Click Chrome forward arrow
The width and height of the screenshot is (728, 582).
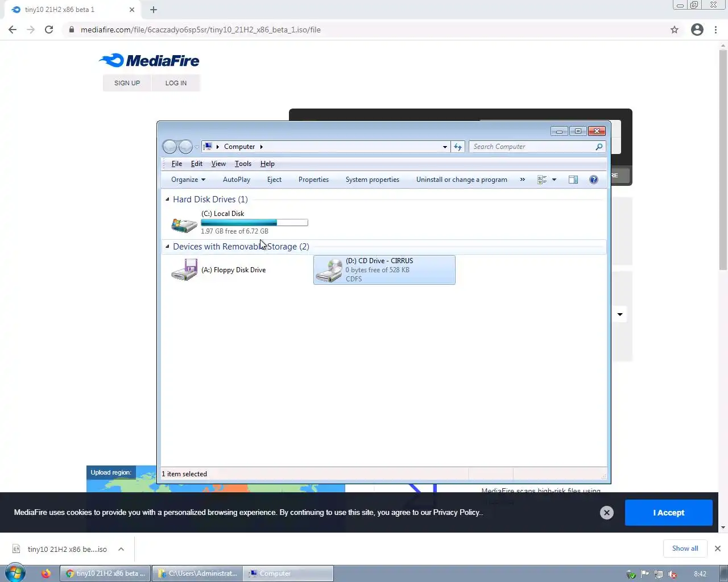(x=31, y=30)
